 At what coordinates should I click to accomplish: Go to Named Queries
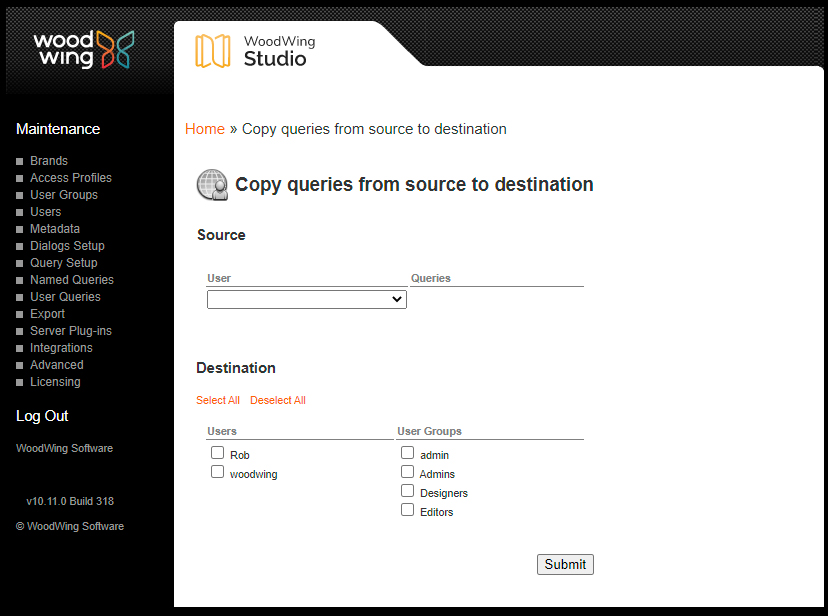coord(72,280)
